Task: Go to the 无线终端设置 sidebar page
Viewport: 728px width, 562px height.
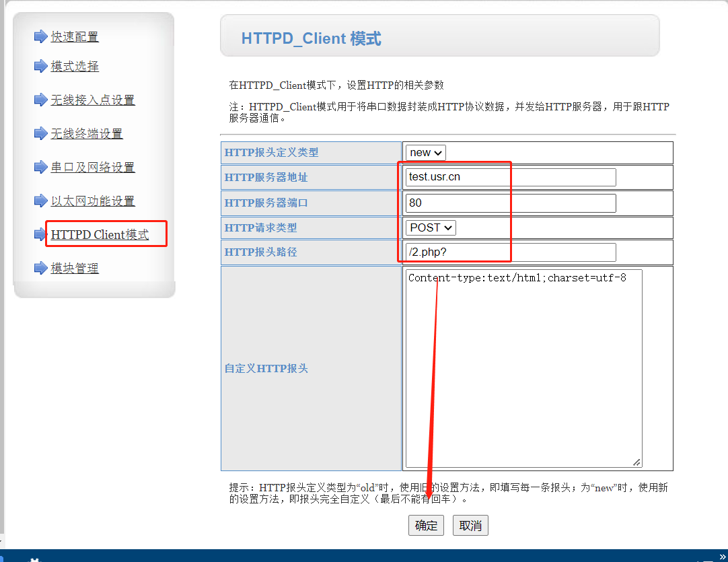Action: tap(87, 133)
